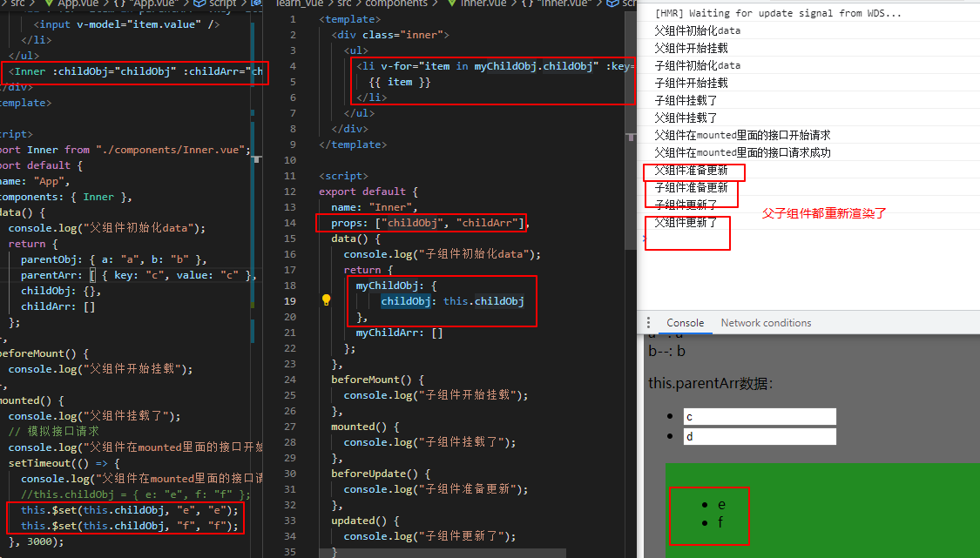Click the input field containing 'c'

pyautogui.click(x=760, y=417)
